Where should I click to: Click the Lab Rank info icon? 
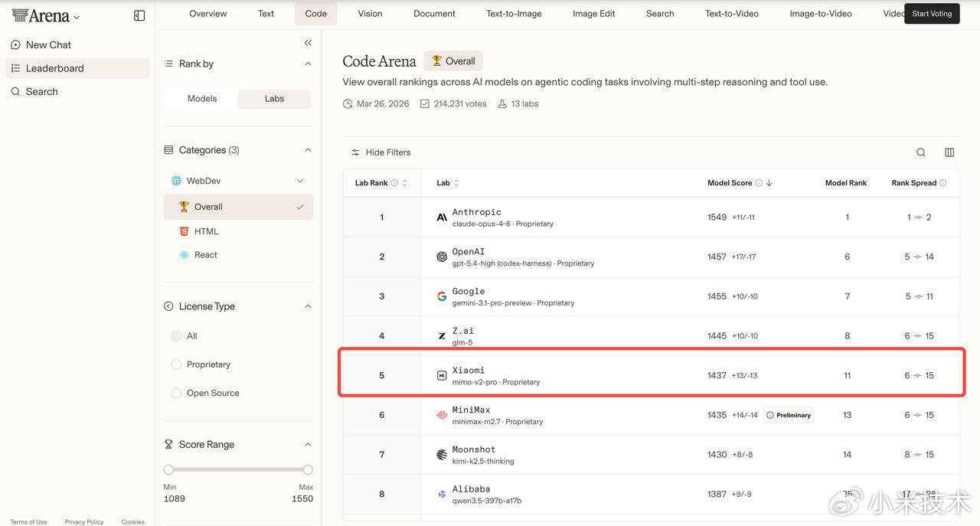coord(394,183)
